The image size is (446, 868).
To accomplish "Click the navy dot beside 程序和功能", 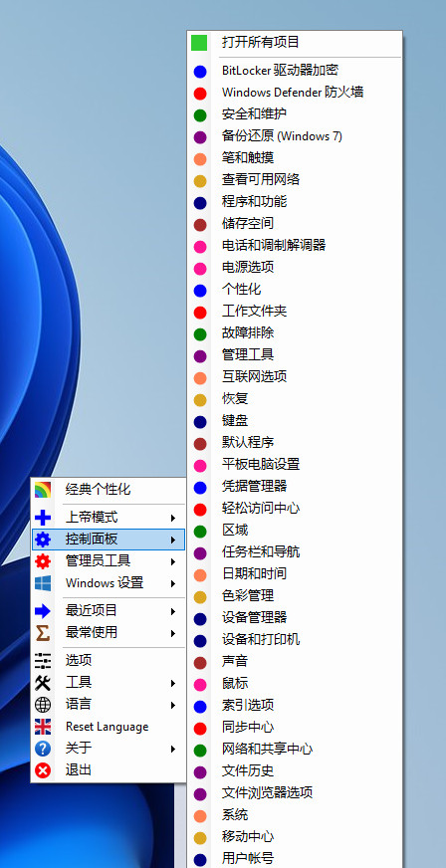I will 200,203.
